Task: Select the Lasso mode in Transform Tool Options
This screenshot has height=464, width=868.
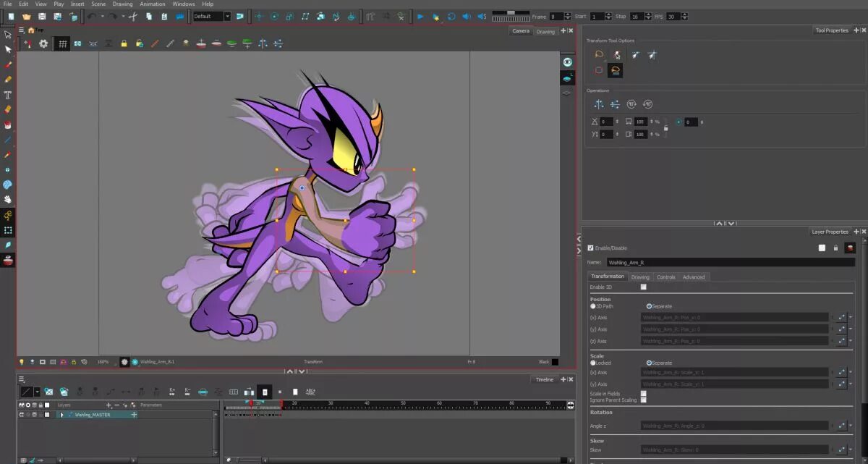Action: coord(599,54)
